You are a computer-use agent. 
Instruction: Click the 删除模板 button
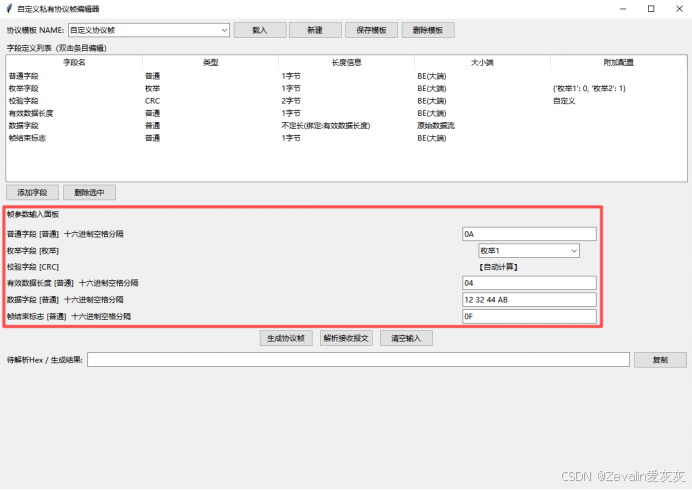(x=428, y=30)
